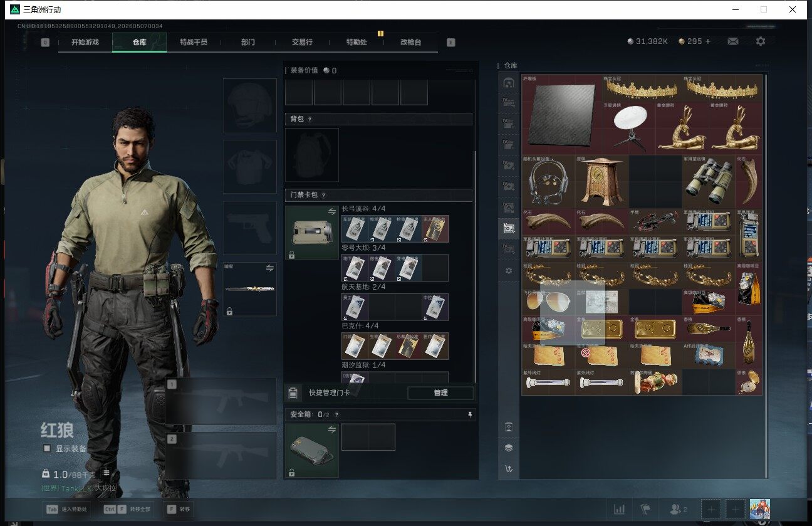This screenshot has width=812, height=526.
Task: Click swap arrows on the 暗星 knife slot
Action: click(270, 268)
